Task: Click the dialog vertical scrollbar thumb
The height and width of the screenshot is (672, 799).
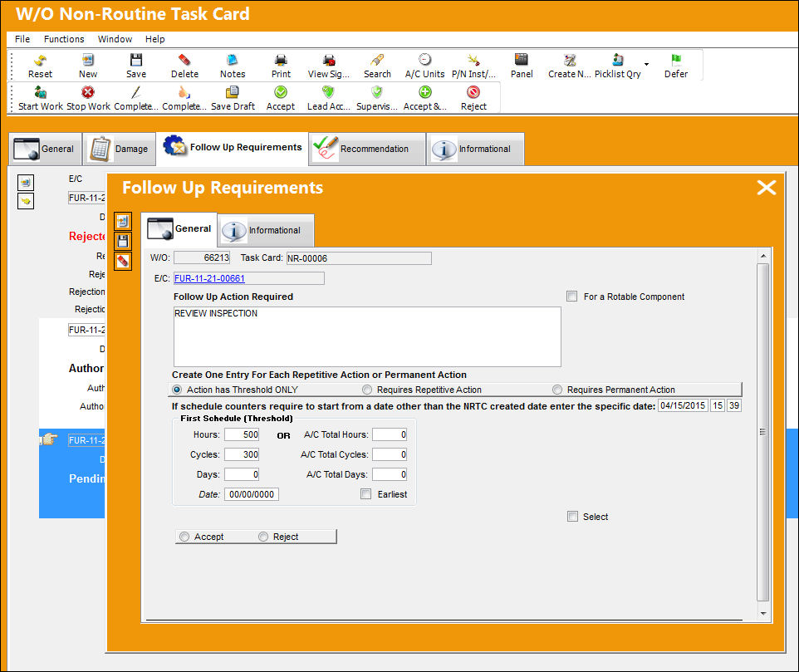Action: click(x=762, y=432)
